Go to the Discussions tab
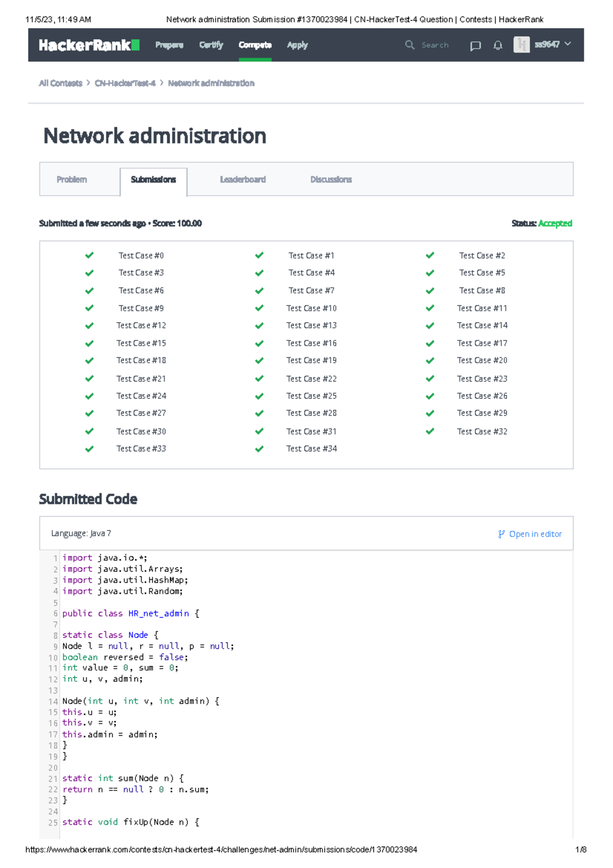The image size is (613, 868). pyautogui.click(x=331, y=179)
